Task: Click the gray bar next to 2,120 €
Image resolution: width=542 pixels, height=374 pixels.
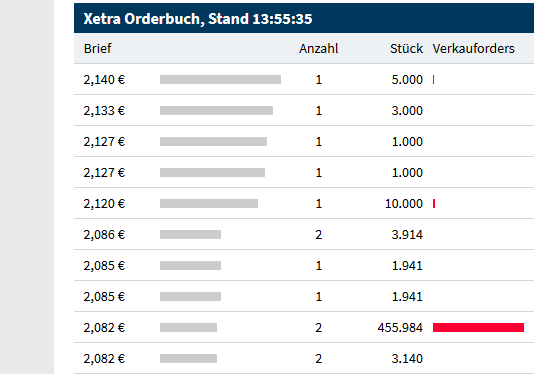Action: click(209, 204)
